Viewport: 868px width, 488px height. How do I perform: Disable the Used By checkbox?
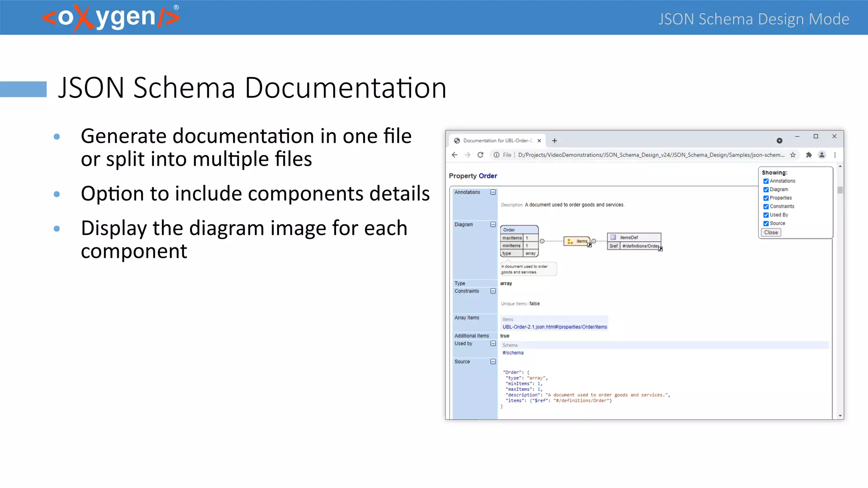tap(766, 215)
